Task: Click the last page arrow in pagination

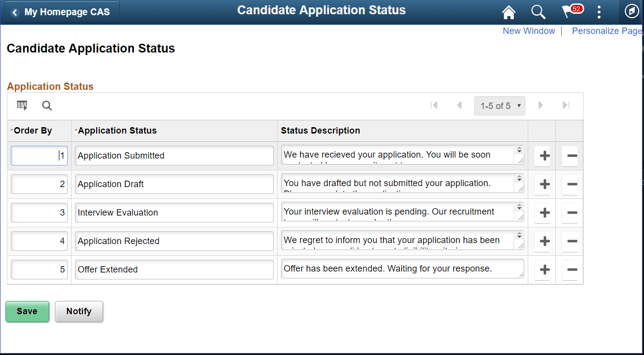Action: click(x=565, y=105)
